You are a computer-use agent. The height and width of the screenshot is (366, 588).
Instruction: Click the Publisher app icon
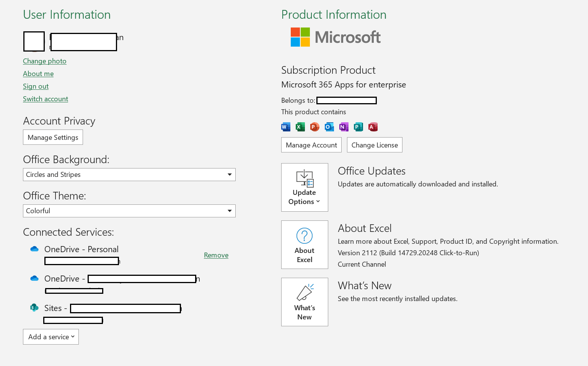(x=358, y=127)
